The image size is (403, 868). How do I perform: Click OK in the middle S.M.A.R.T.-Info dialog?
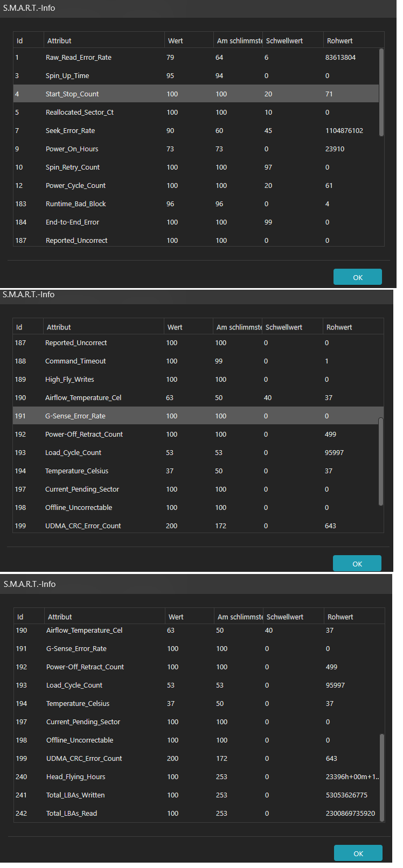[357, 563]
